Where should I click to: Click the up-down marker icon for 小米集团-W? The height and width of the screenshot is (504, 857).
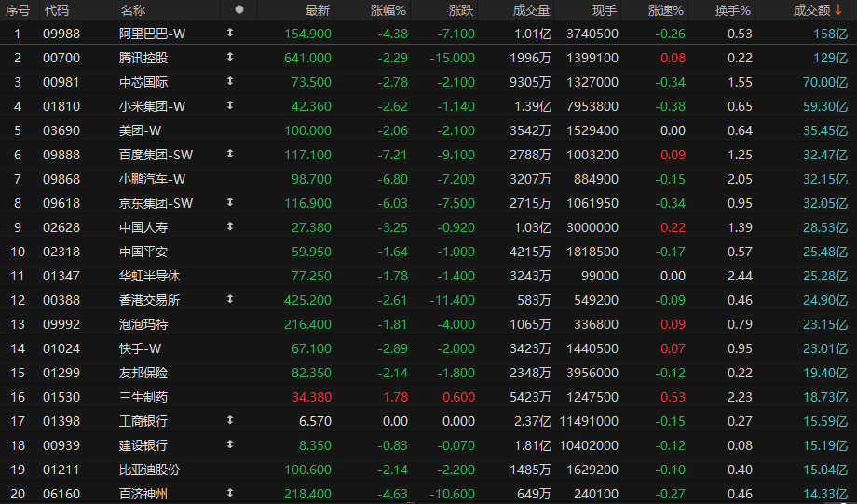[230, 105]
